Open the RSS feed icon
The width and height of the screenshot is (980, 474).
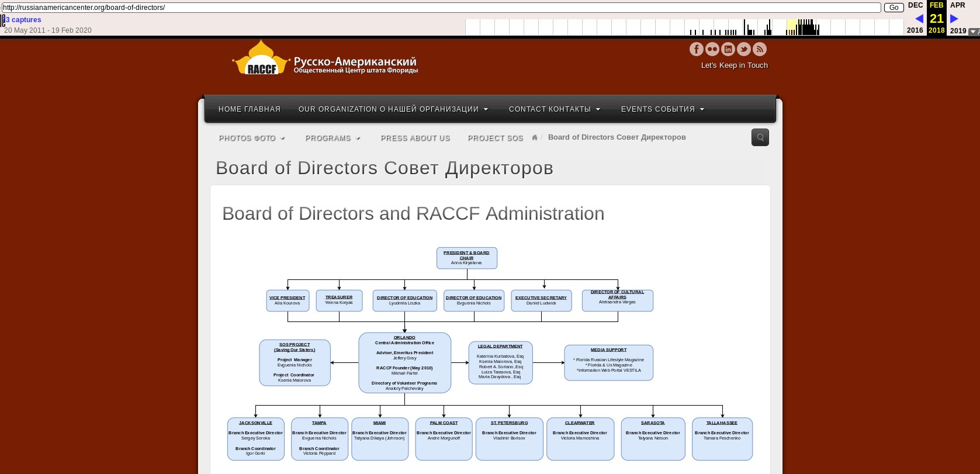pyautogui.click(x=759, y=49)
